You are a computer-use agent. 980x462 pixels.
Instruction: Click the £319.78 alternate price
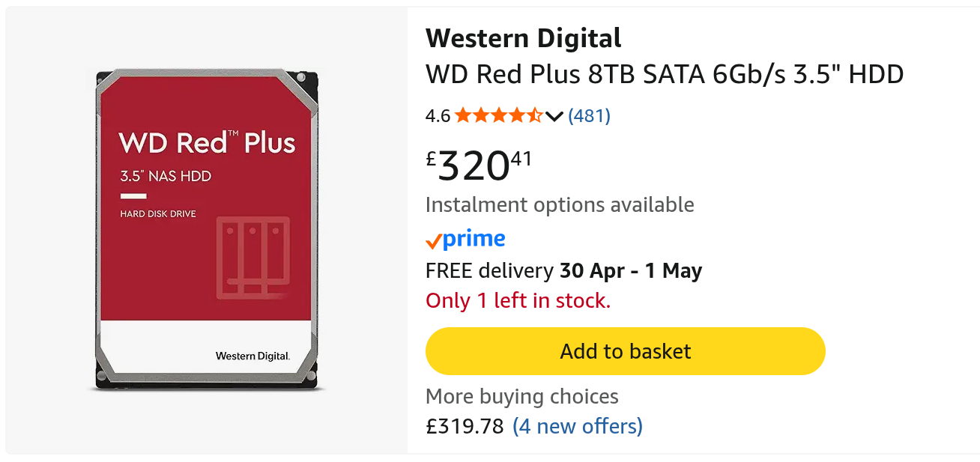coord(465,427)
